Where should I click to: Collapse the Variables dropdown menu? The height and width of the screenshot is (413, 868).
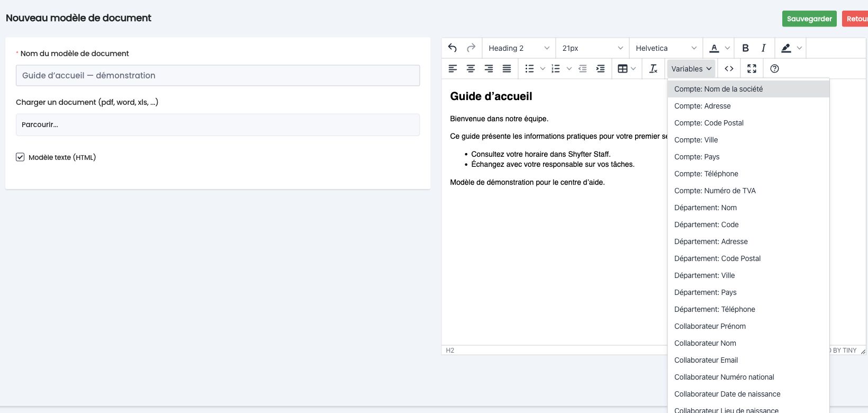(691, 69)
